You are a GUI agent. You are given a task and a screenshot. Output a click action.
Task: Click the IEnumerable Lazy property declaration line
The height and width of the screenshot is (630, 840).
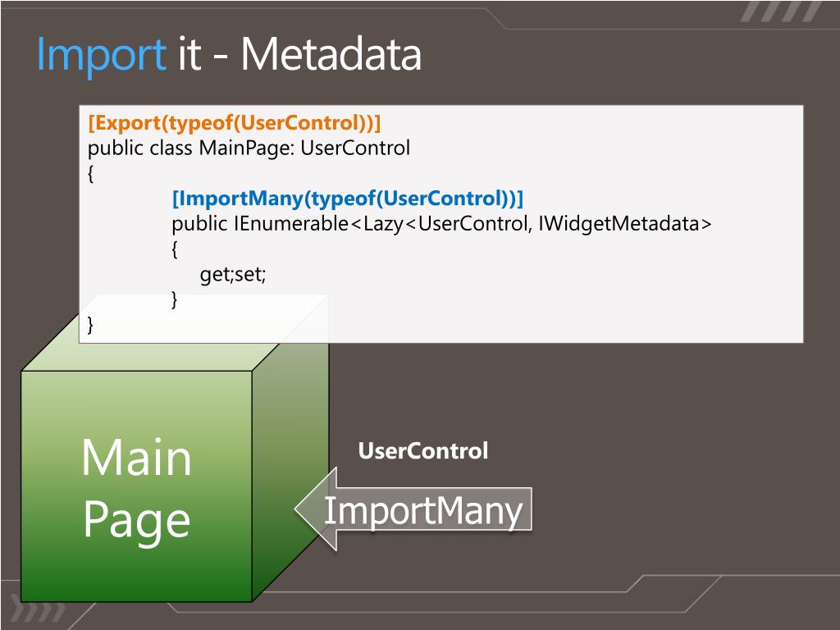pyautogui.click(x=441, y=223)
